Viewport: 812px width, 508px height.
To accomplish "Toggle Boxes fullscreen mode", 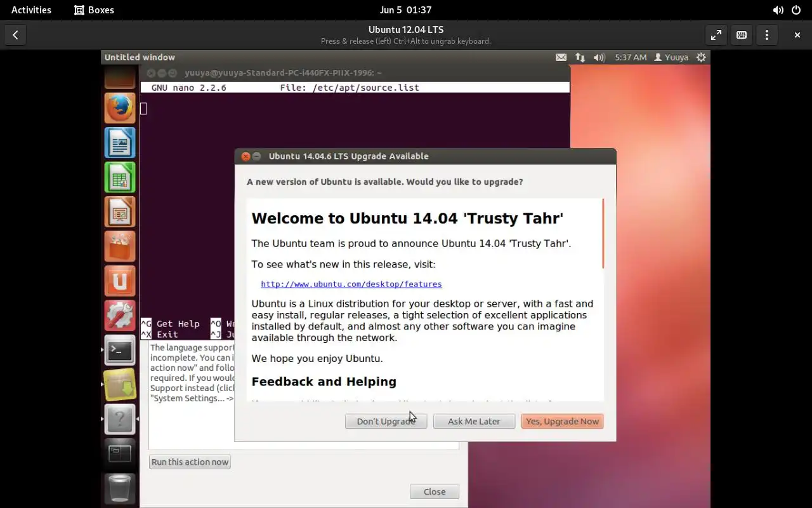I will point(716,35).
